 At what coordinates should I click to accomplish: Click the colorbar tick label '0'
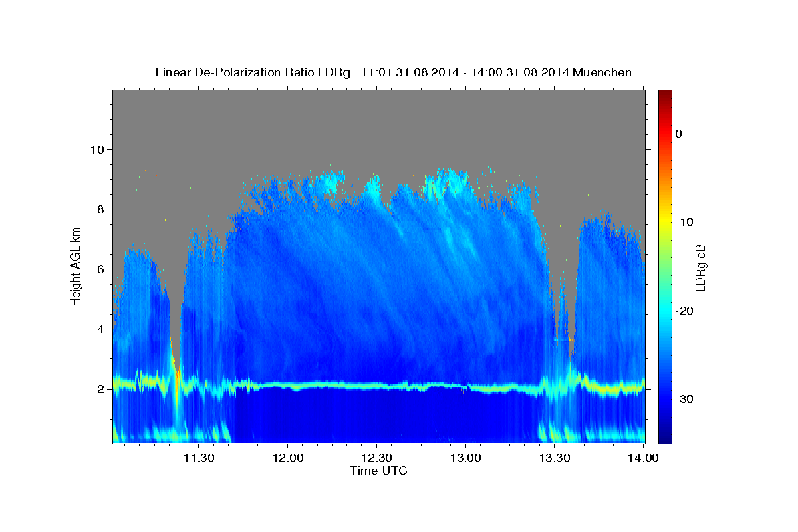(x=679, y=134)
